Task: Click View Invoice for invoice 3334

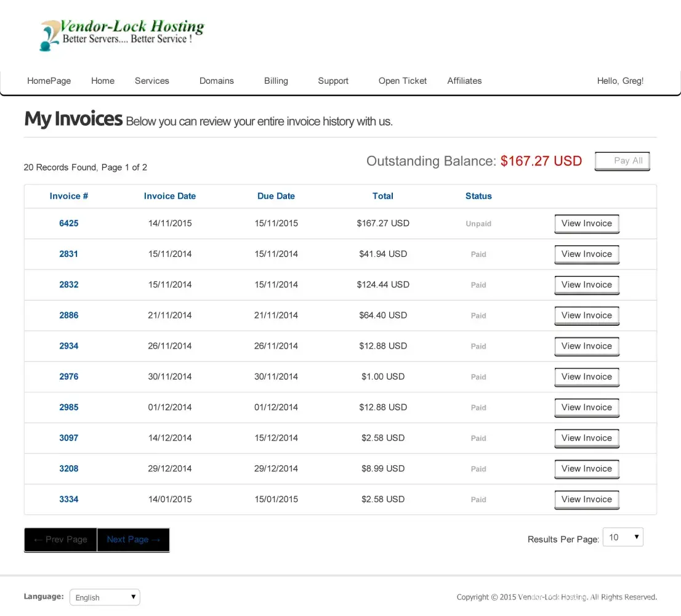Action: tap(586, 500)
